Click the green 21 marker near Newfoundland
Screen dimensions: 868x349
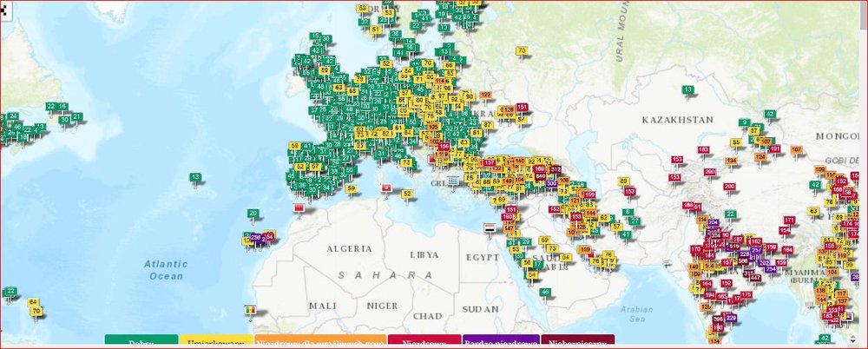[77, 116]
